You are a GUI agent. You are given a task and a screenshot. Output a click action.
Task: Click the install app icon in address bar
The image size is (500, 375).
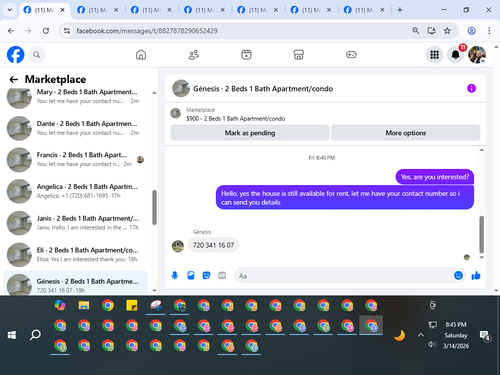coord(431,31)
